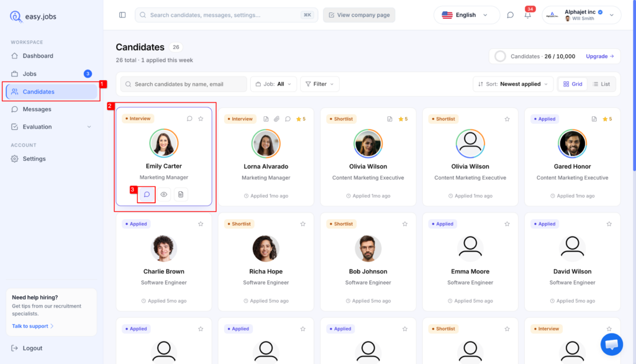Open Emily Carter's resume document icon

click(x=181, y=194)
